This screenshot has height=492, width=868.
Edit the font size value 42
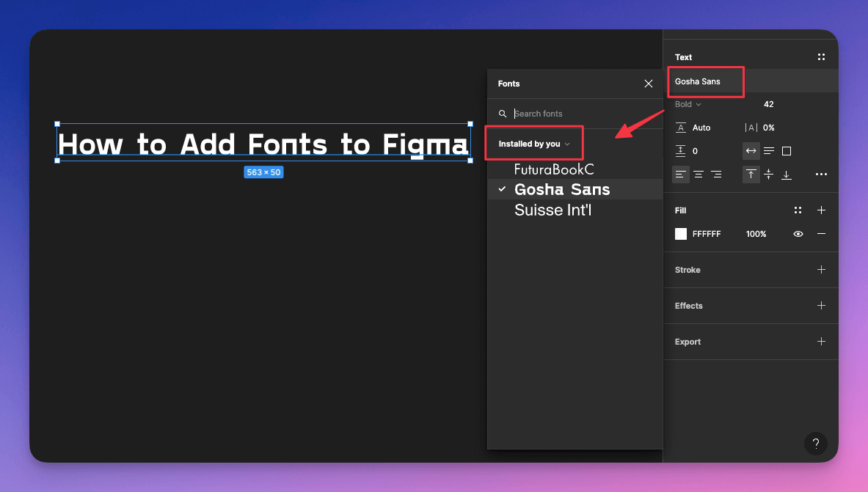[768, 104]
